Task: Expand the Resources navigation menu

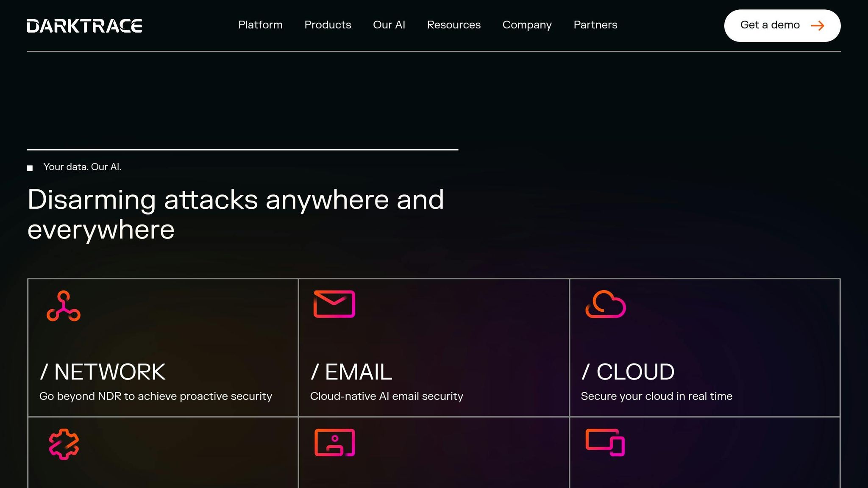Action: click(x=453, y=25)
